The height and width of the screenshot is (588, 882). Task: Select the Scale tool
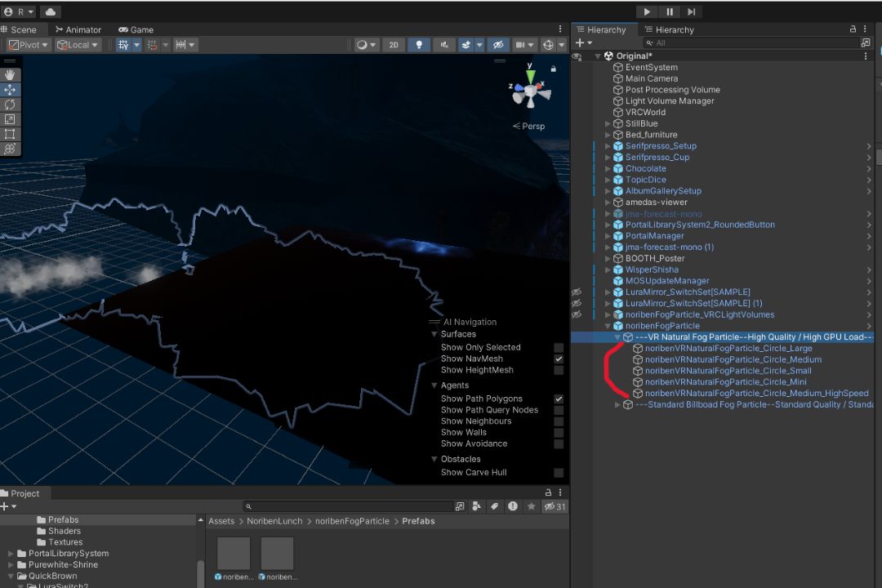point(10,119)
